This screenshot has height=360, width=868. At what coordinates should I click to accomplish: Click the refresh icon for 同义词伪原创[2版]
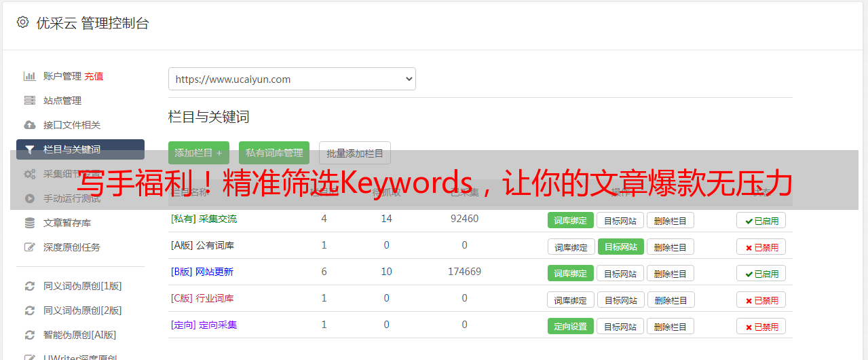click(29, 310)
